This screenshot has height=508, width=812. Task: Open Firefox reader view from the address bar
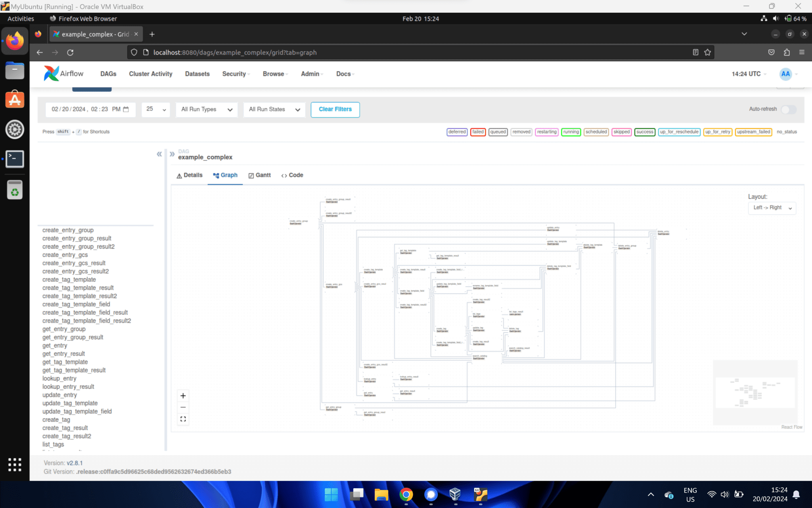695,52
